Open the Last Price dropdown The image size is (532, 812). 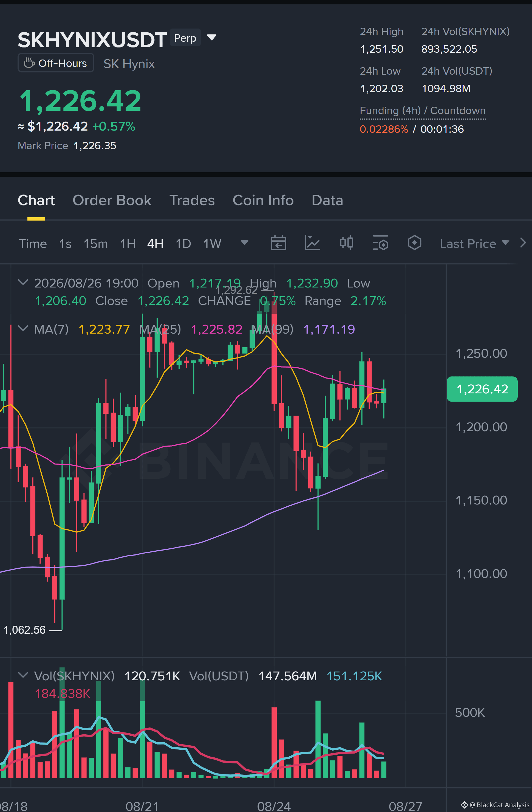click(474, 244)
